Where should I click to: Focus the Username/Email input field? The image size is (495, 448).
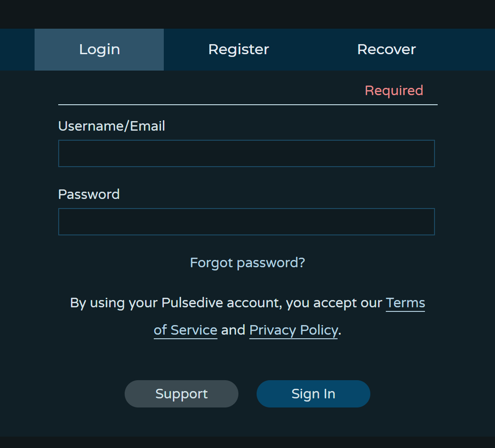coord(246,153)
